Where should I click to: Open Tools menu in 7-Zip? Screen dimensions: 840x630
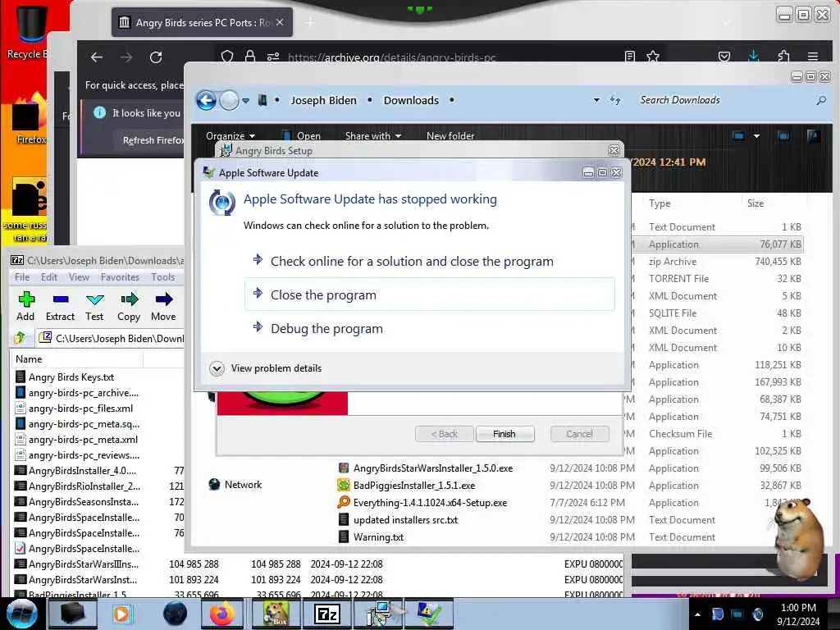pyautogui.click(x=163, y=277)
